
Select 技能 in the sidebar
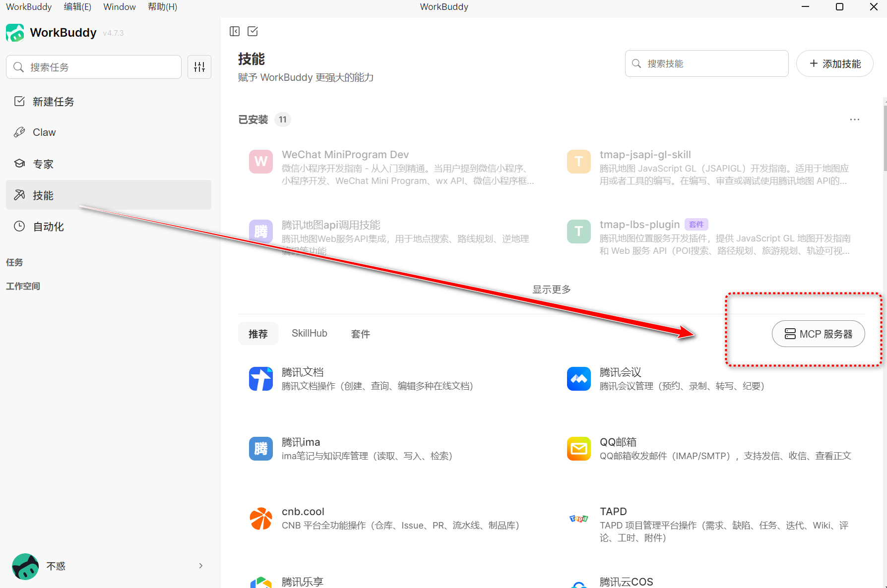point(109,195)
